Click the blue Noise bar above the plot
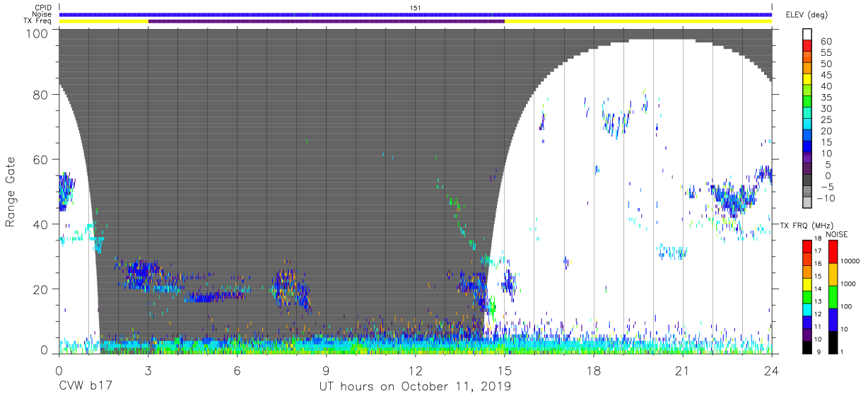Viewport: 868px width, 401px height. [x=416, y=14]
